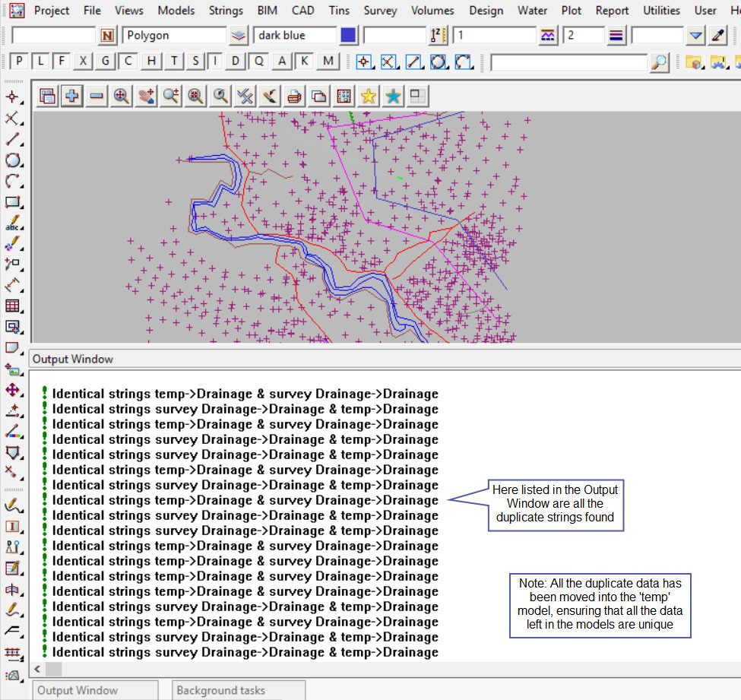Image resolution: width=741 pixels, height=700 pixels.
Task: Click the Output Window tab at bottom
Action: pyautogui.click(x=78, y=690)
